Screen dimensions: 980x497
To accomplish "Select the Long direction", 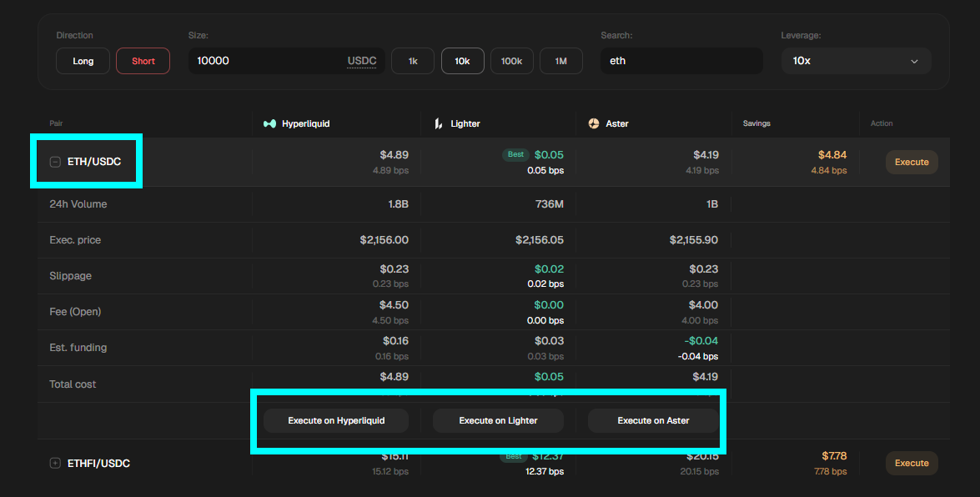I will click(83, 61).
